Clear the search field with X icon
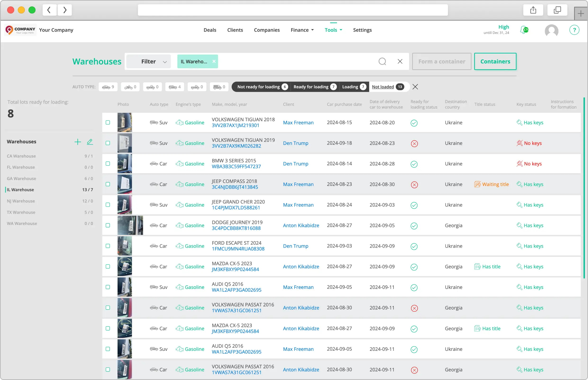Screen dimensions: 588x380 [x=400, y=61]
